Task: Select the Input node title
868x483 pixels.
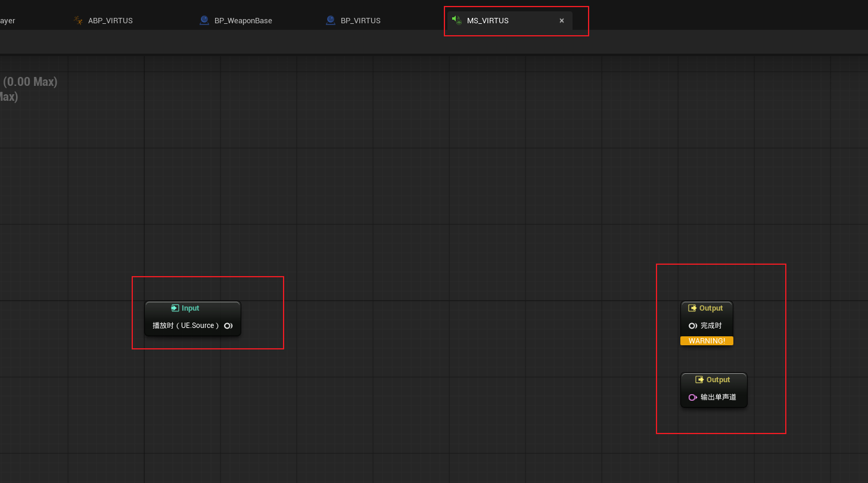Action: pos(190,308)
